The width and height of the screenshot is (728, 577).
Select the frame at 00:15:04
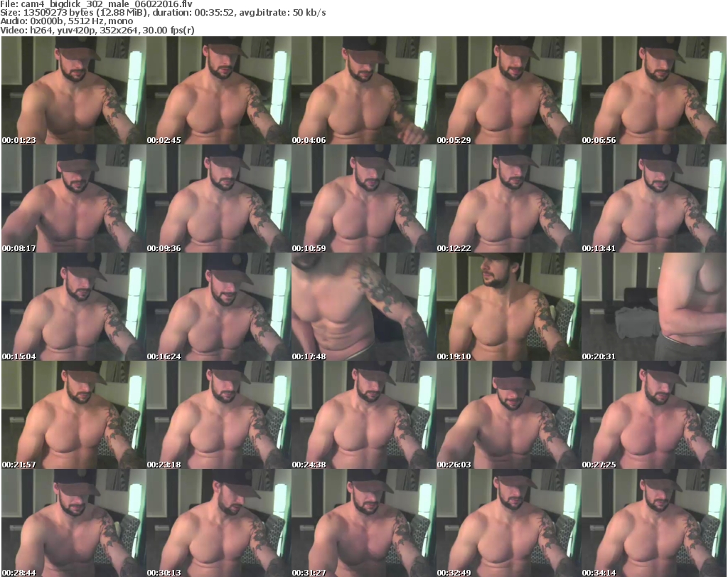[74, 307]
